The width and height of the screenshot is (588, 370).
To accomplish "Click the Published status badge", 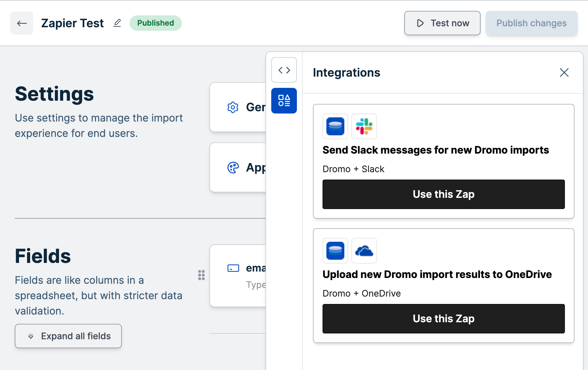I will tap(155, 23).
